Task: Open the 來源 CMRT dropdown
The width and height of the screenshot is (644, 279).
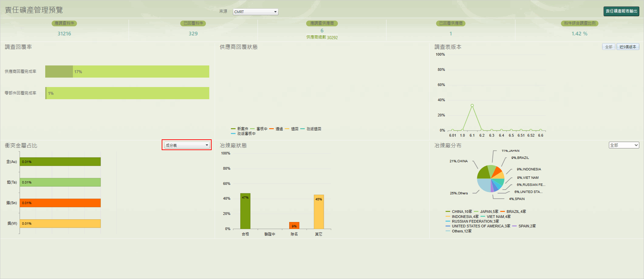Action: click(256, 12)
